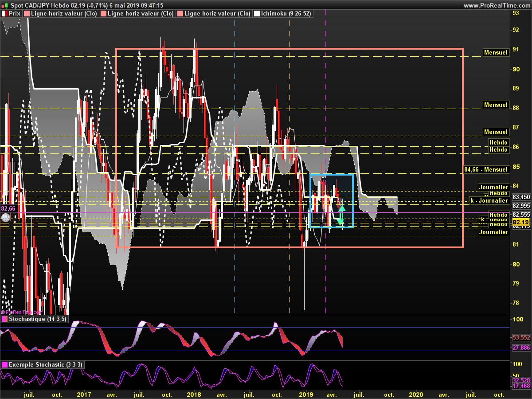Click third Ligne horiz valeur (Clo) color swatch

coord(180,14)
